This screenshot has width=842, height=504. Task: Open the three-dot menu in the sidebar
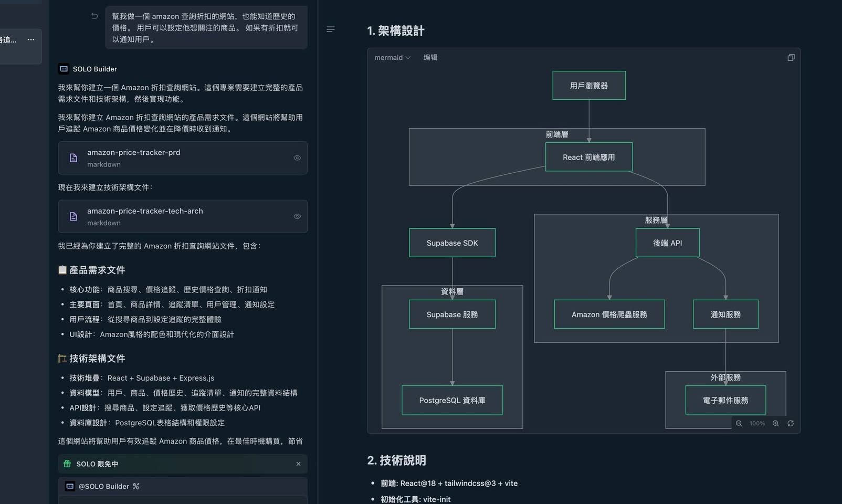click(x=31, y=39)
